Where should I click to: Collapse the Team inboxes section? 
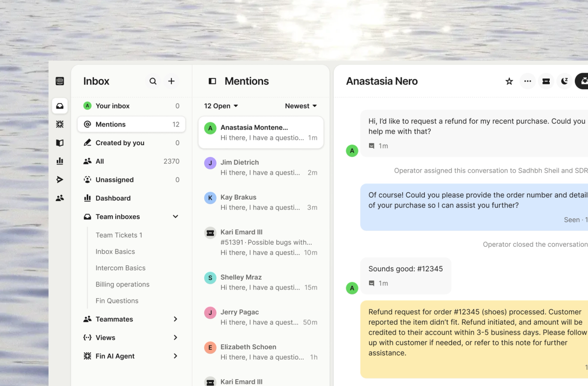click(175, 217)
